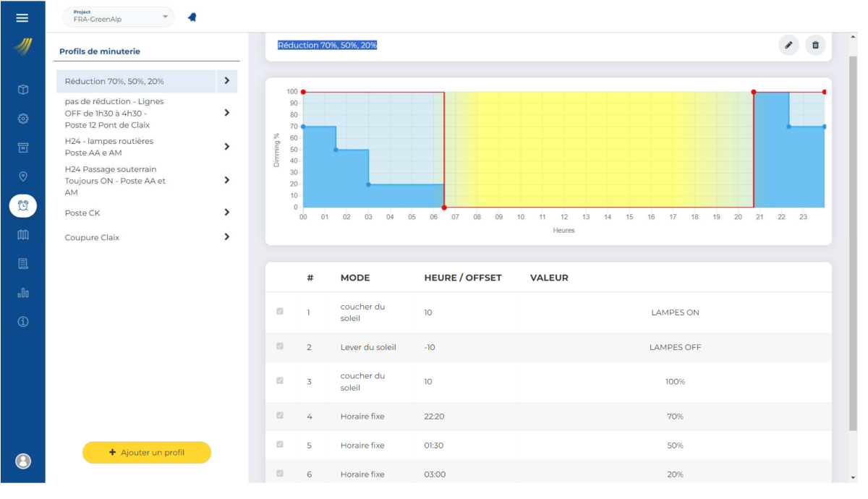
Task: Open the location pin sidebar icon
Action: [23, 176]
